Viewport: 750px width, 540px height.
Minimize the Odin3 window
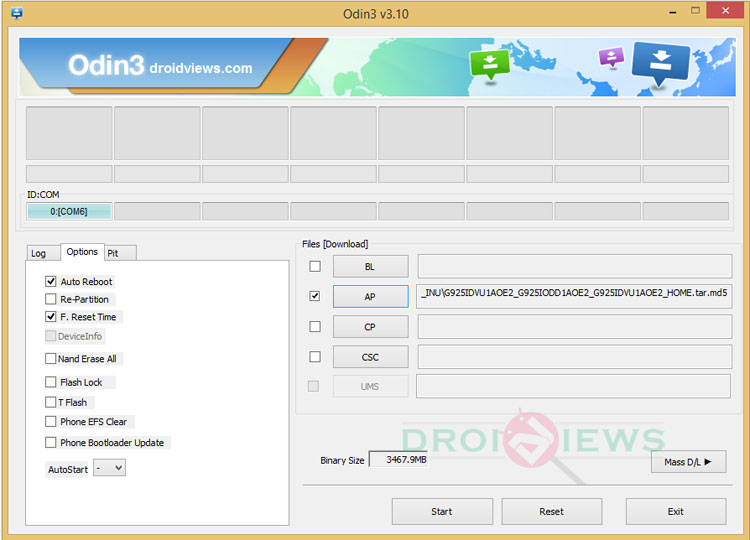[x=673, y=11]
